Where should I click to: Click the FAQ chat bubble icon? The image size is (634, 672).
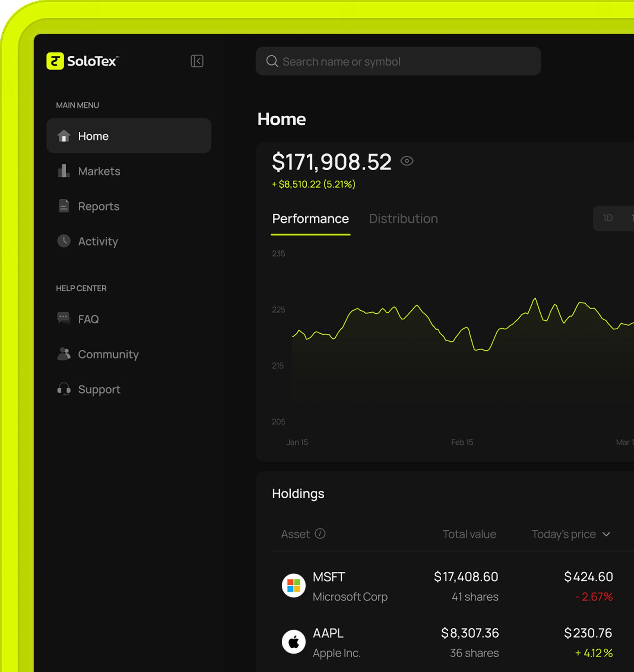click(x=64, y=319)
